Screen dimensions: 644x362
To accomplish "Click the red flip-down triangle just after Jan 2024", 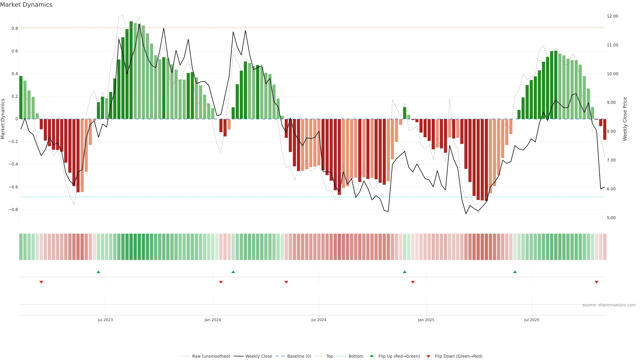I will click(221, 282).
